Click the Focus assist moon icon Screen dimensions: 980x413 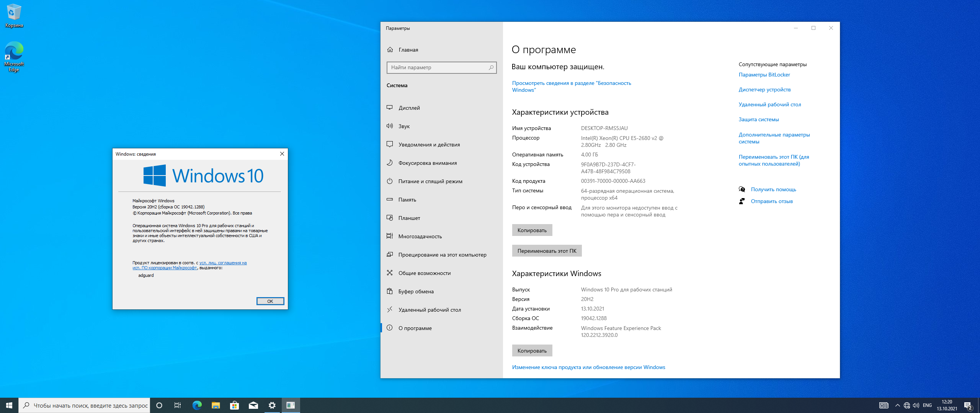(x=390, y=163)
